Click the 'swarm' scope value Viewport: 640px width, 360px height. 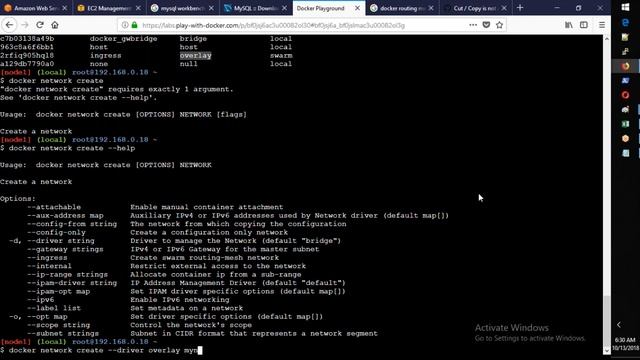tap(281, 56)
